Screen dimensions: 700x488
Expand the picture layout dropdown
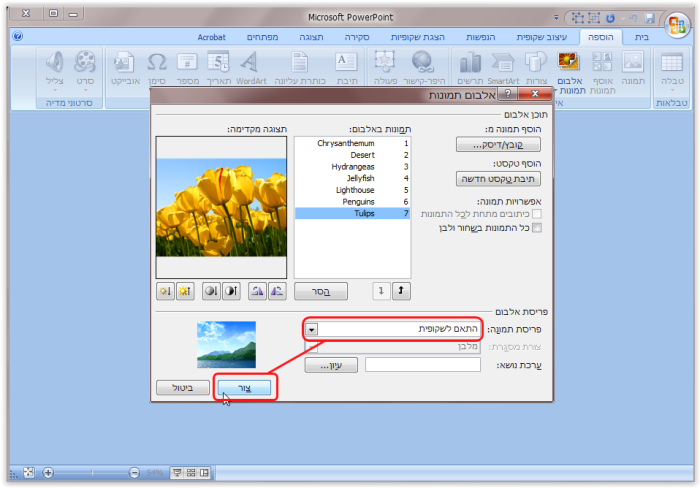pos(311,329)
